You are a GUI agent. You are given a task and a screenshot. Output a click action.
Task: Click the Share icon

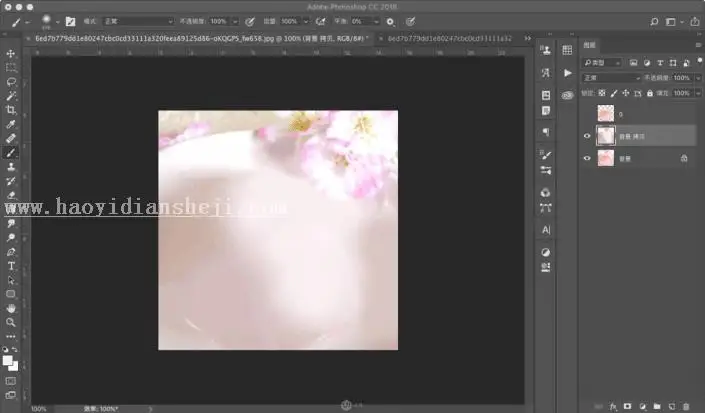695,21
